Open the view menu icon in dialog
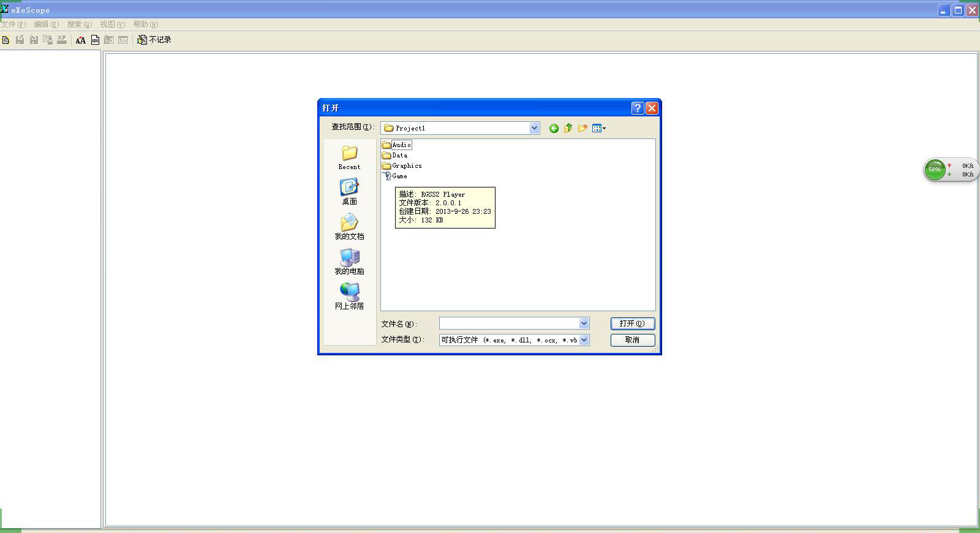Screen dimensions: 980x533 click(598, 128)
